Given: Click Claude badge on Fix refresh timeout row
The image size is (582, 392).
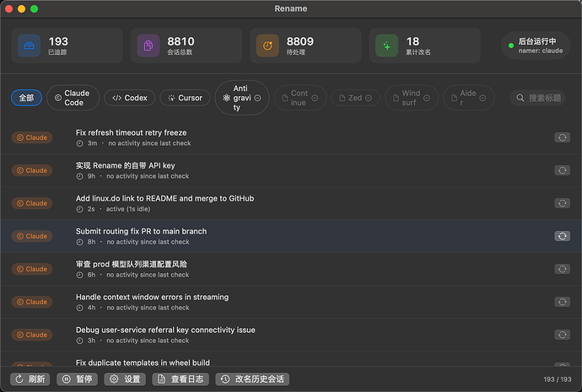Looking at the screenshot, I should click(32, 137).
